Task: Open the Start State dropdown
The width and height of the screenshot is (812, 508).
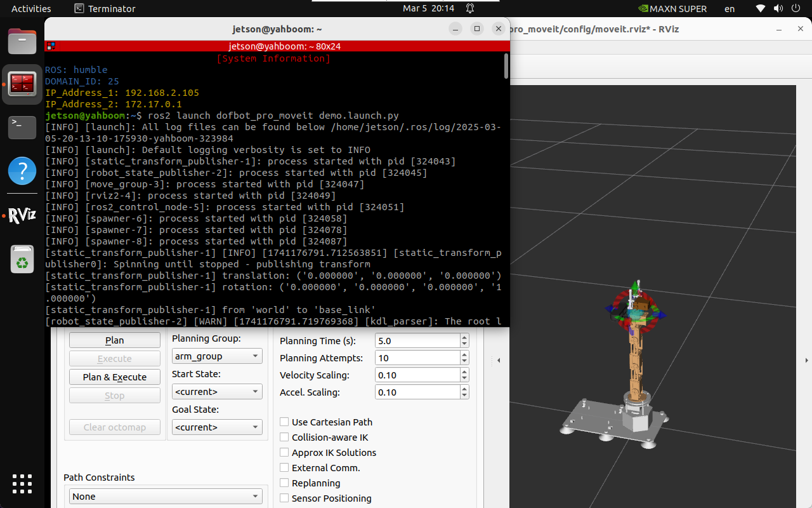Action: 217,392
